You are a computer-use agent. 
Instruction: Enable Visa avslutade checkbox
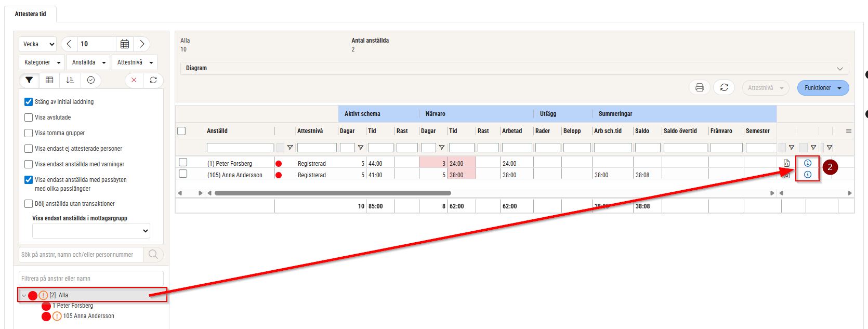29,117
